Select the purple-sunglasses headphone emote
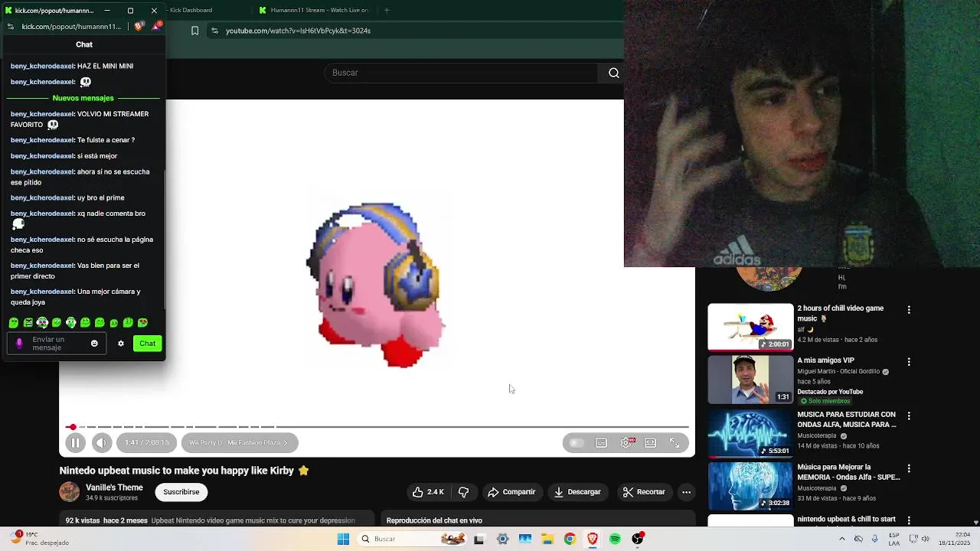The image size is (980, 551). pos(42,323)
